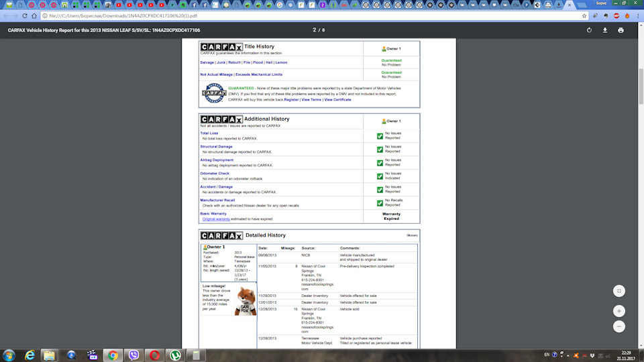
Task: Open Calculator from the taskbar
Action: coord(197,355)
